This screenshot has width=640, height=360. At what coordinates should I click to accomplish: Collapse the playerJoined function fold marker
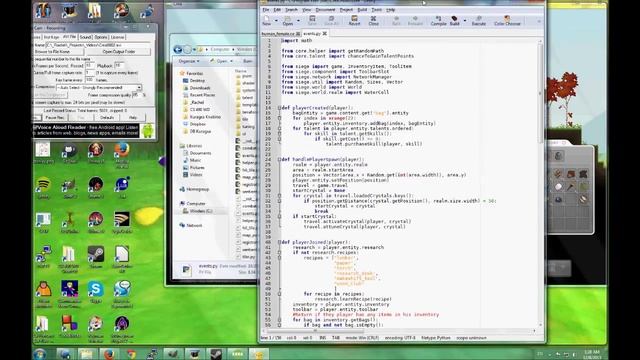coord(279,242)
